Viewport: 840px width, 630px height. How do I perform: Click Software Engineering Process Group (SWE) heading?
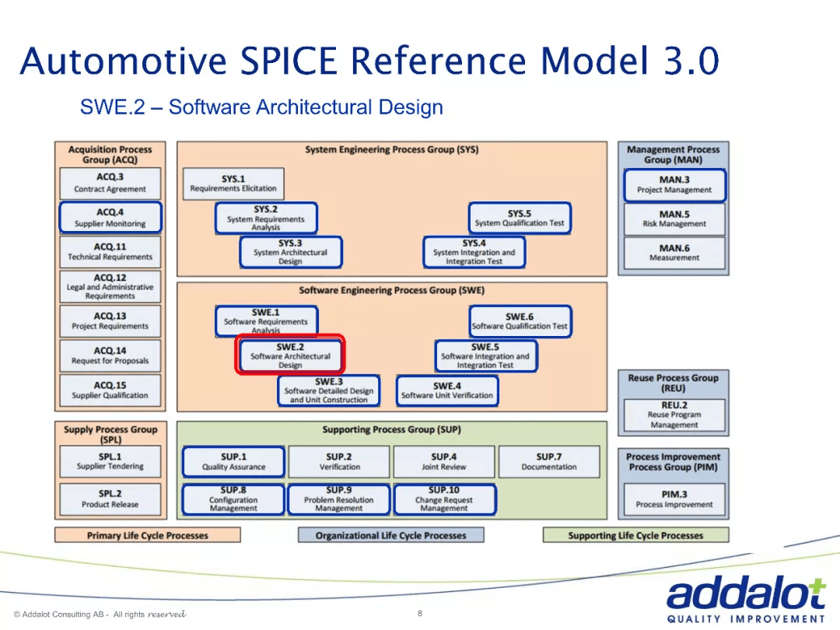pos(392,290)
